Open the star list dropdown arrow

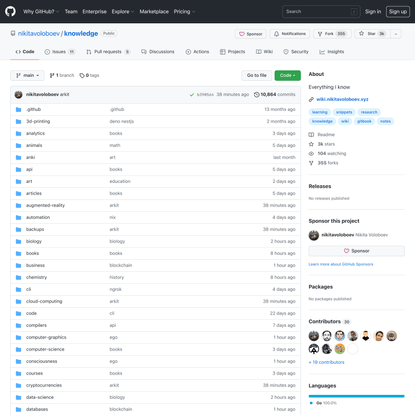coord(396,34)
